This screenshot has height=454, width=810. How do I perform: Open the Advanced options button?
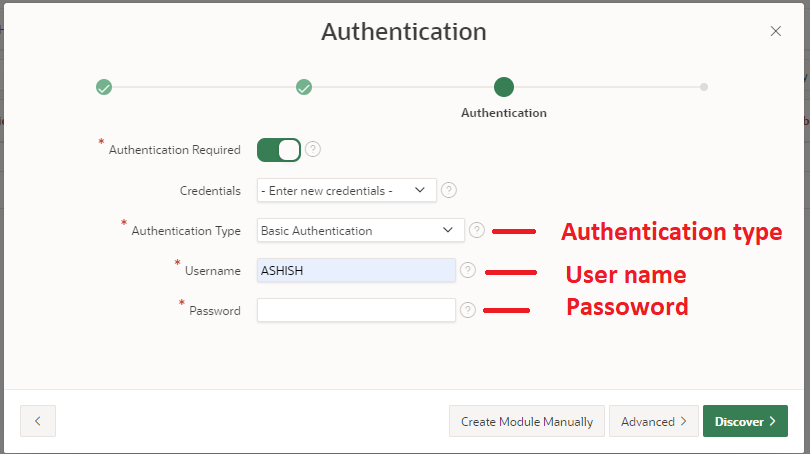tap(654, 421)
